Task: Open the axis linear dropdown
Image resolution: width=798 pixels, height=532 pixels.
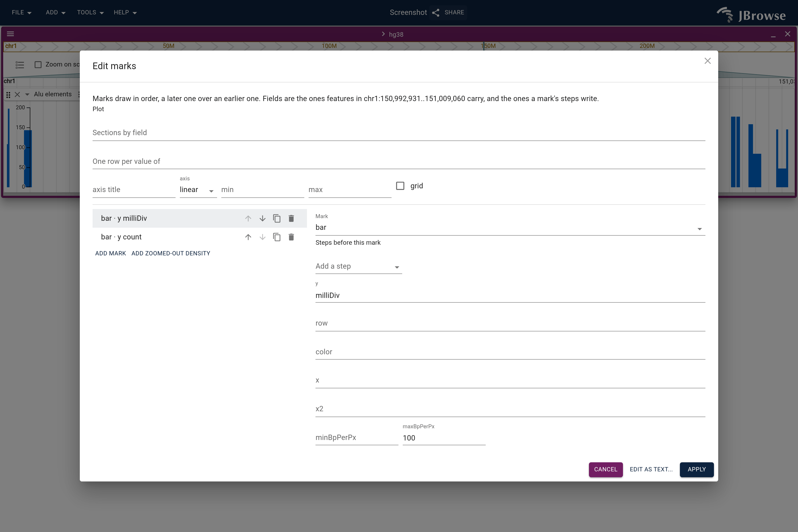Action: coord(198,190)
